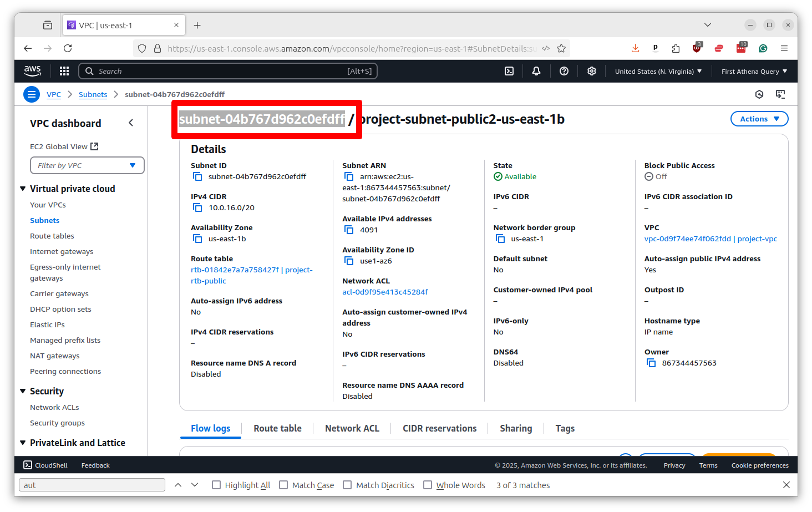Toggle Match Case for the search
The height and width of the screenshot is (512, 812).
pos(283,484)
